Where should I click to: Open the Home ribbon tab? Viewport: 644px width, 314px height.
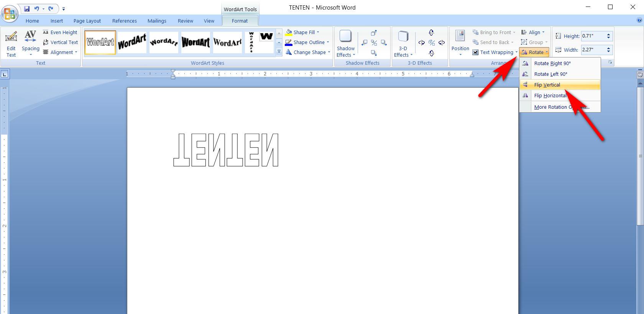click(x=32, y=21)
